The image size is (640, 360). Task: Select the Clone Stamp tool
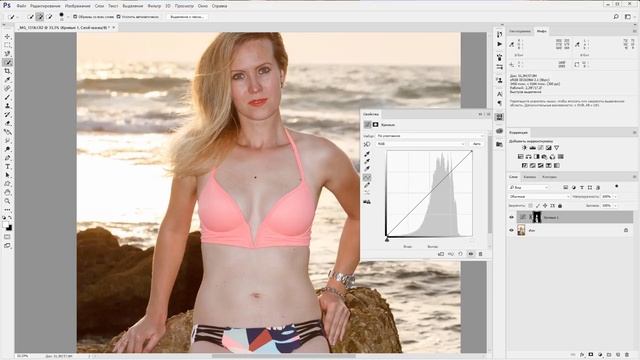(7, 106)
